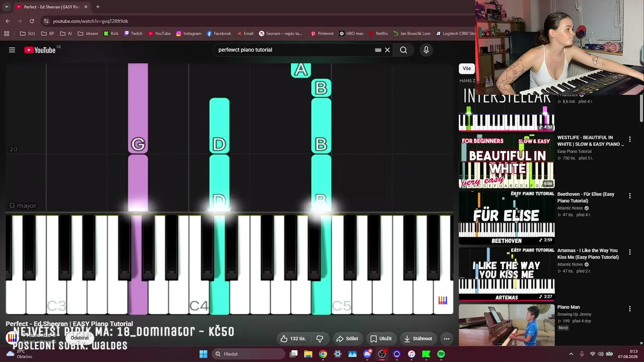Dislike the video with thumbs-down button

[319, 338]
